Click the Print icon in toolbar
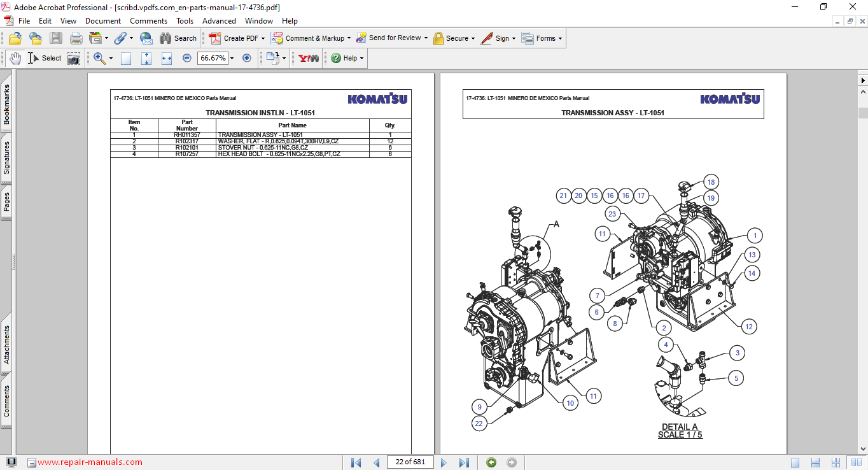868x470 pixels. pos(76,38)
